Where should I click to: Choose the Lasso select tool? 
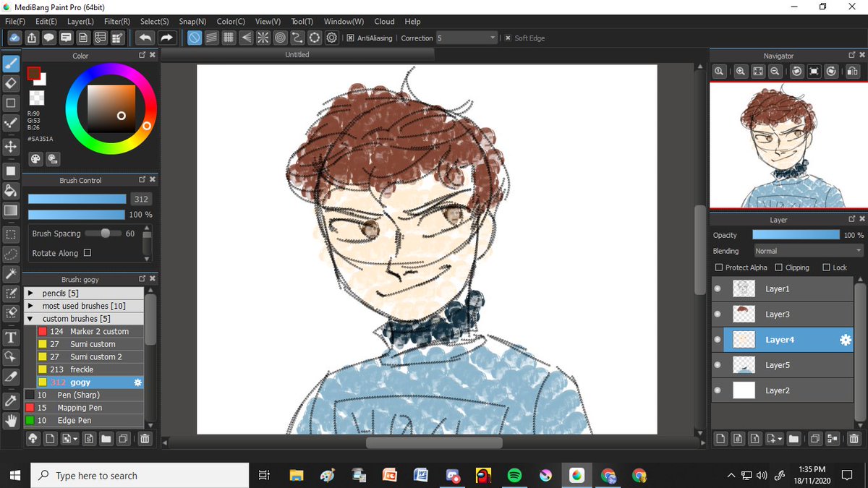(x=11, y=254)
